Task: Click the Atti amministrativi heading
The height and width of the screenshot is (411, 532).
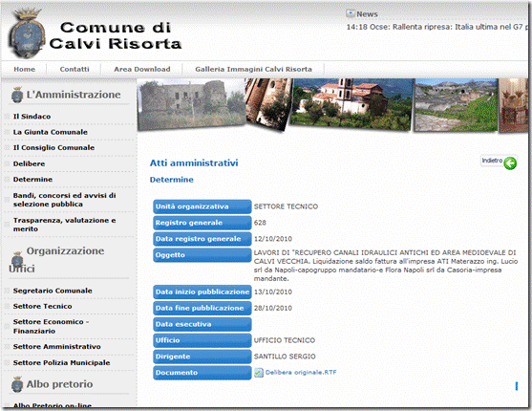Action: click(x=194, y=162)
